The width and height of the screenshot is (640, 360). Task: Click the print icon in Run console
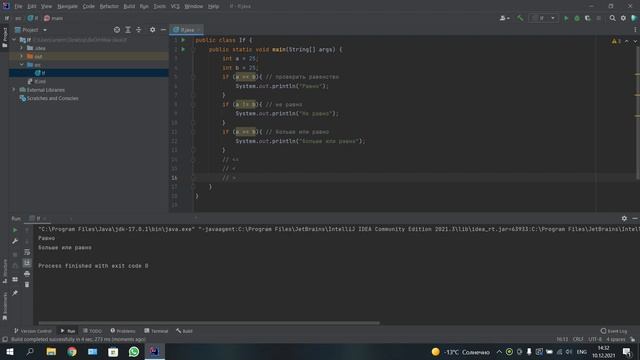tap(27, 273)
